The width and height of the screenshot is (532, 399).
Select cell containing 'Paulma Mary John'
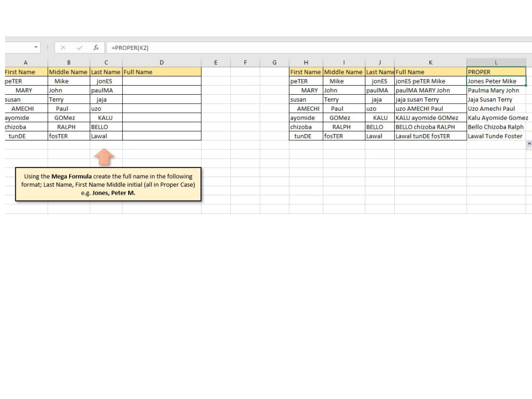point(496,90)
